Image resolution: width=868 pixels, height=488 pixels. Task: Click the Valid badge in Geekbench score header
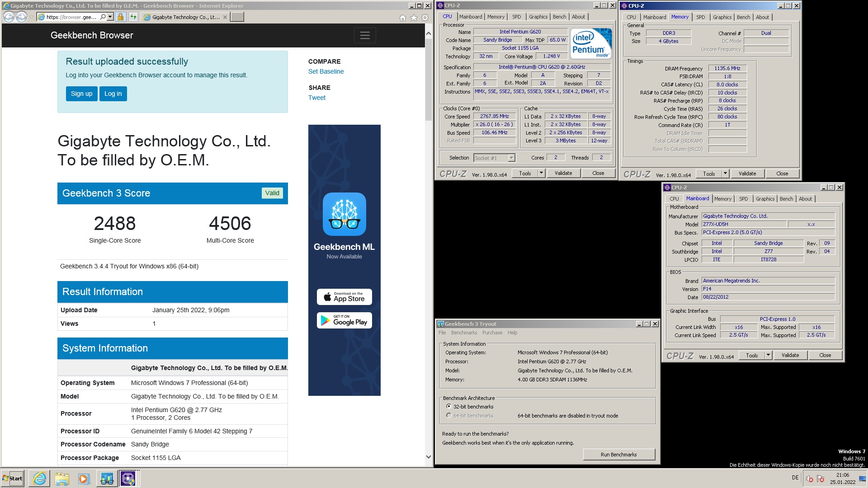[272, 193]
